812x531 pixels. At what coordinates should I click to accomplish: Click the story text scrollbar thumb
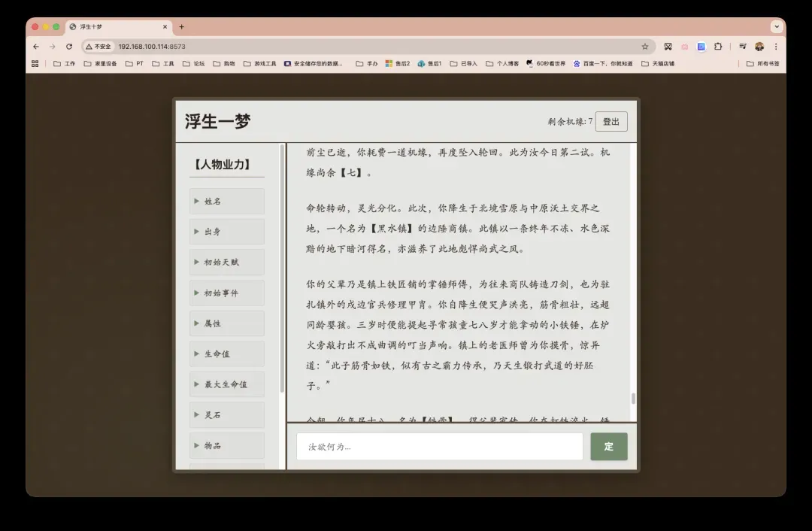click(633, 398)
